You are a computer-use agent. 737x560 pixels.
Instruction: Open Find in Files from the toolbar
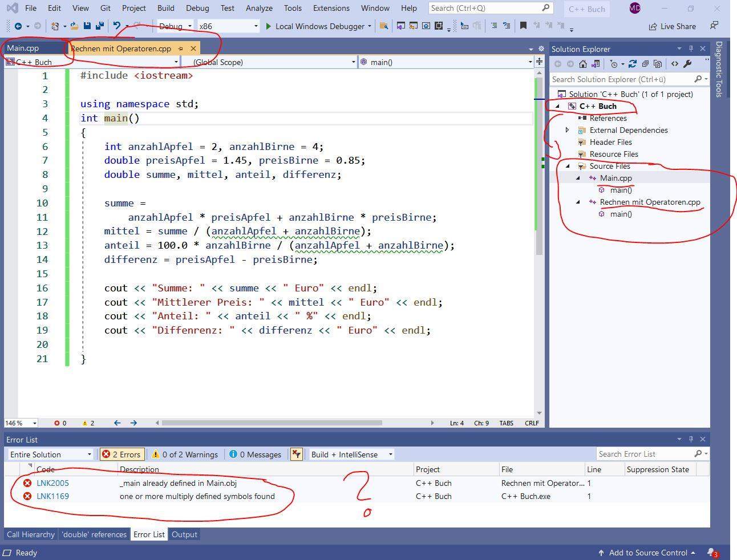(383, 26)
